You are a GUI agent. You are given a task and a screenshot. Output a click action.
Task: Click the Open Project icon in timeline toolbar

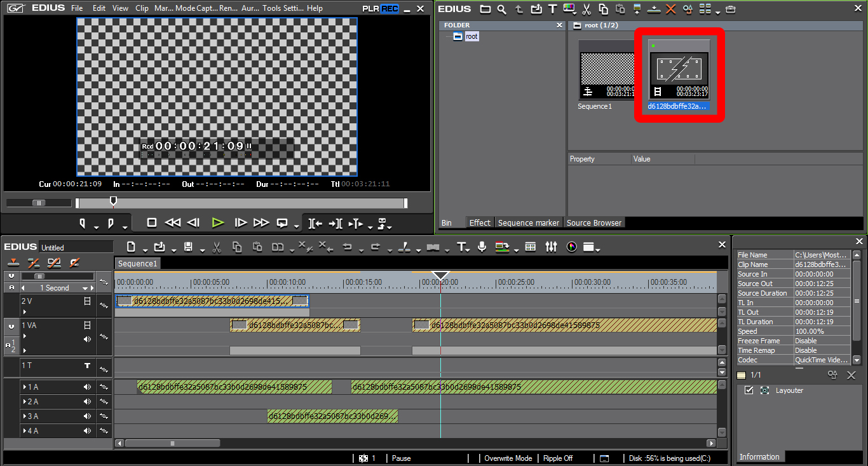pos(159,247)
